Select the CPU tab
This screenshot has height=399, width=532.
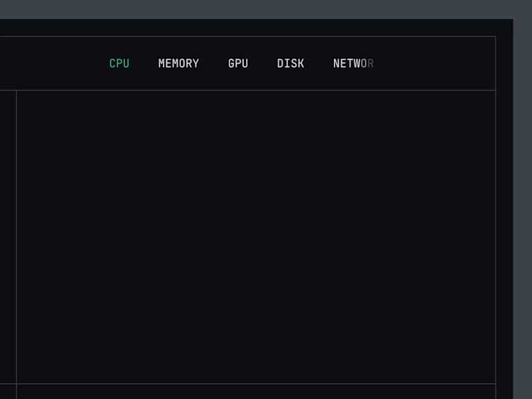point(119,64)
